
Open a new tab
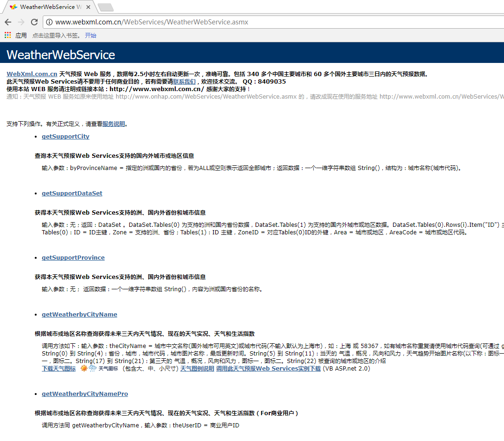click(x=105, y=7)
